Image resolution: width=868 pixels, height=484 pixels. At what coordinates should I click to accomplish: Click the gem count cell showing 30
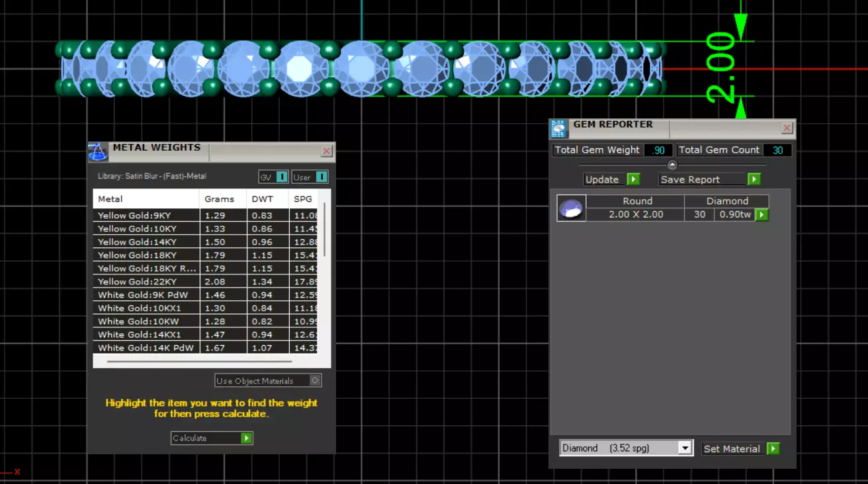(x=699, y=214)
